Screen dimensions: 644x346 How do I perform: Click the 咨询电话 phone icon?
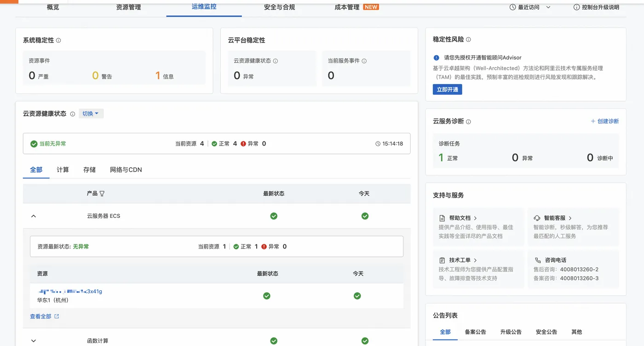[537, 260]
